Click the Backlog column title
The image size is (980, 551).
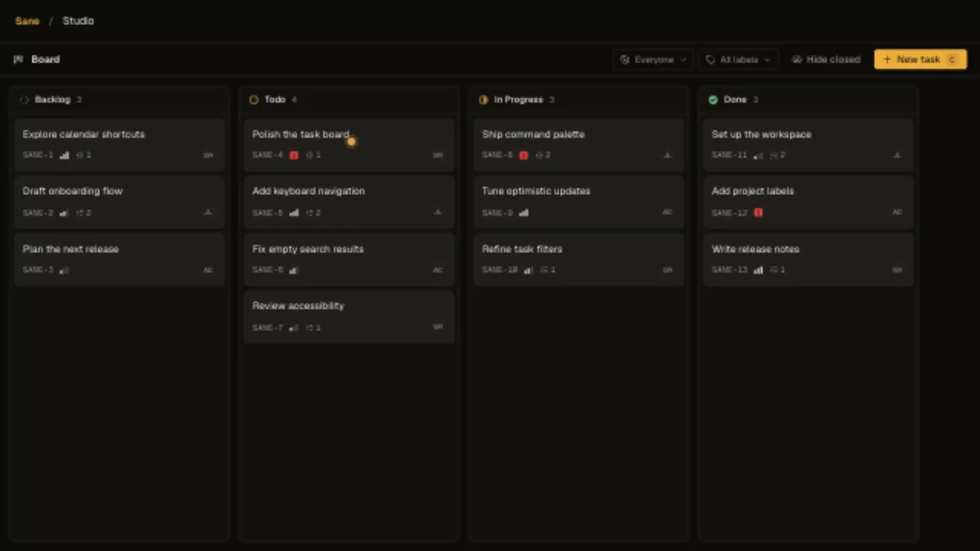[x=52, y=99]
